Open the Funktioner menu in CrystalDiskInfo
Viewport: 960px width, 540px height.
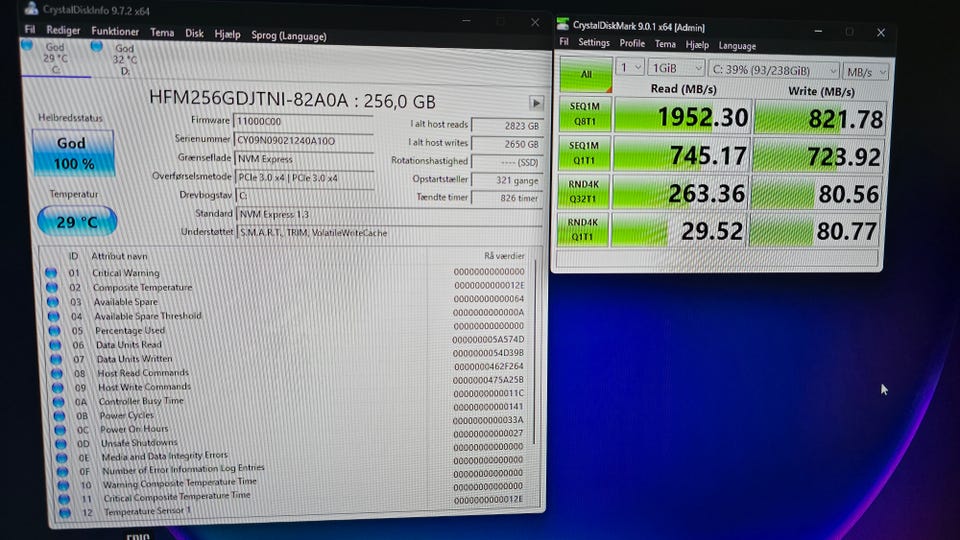point(115,31)
